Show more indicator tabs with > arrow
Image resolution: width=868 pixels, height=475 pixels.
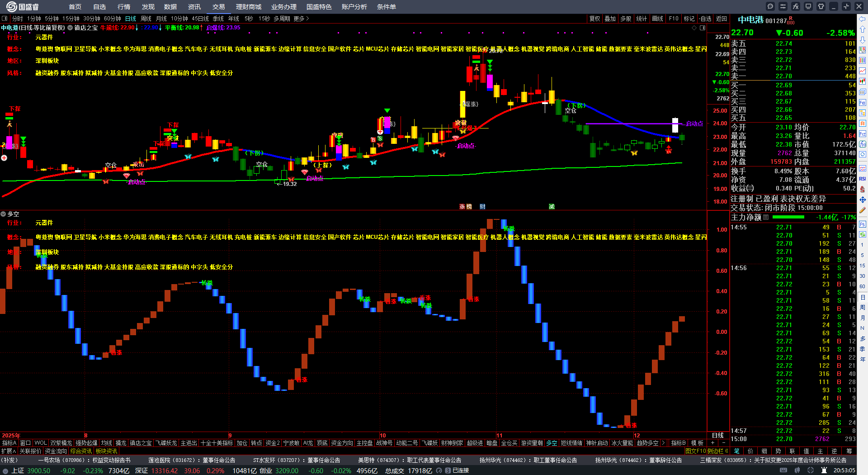pos(663,443)
